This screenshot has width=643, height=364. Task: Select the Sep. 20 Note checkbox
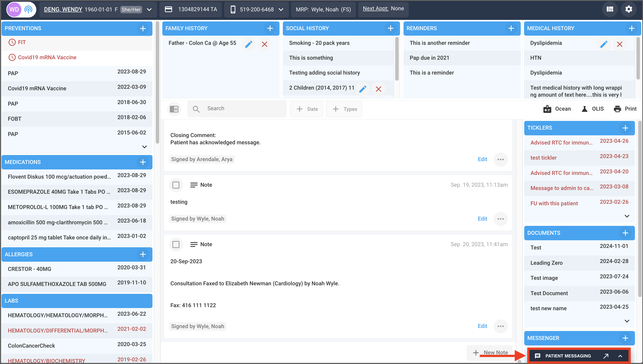176,244
